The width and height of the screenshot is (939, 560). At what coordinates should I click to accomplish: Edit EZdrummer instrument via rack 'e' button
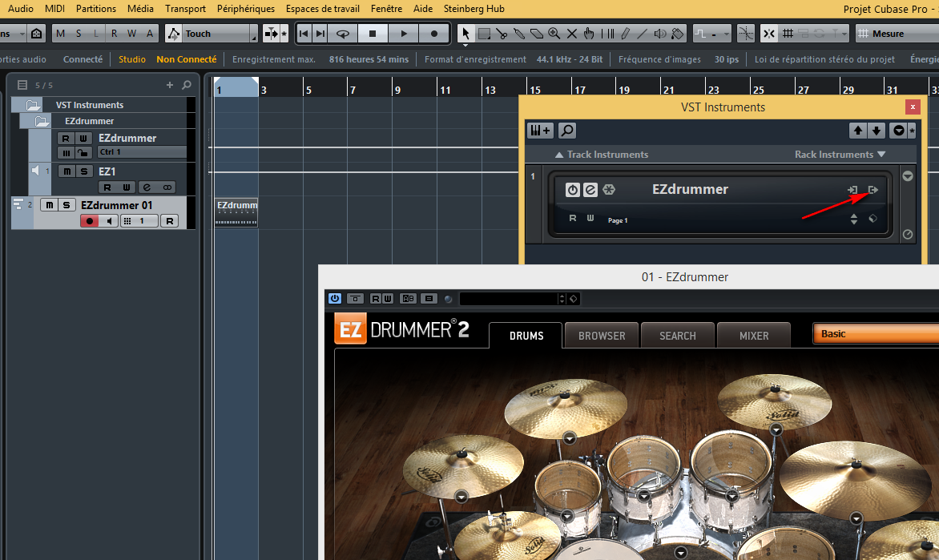tap(590, 190)
